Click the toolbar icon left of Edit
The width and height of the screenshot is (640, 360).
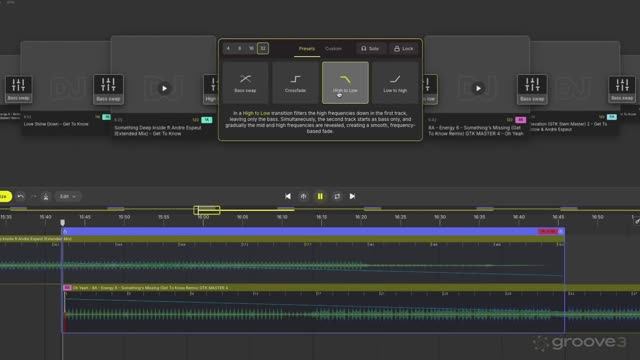[46, 197]
